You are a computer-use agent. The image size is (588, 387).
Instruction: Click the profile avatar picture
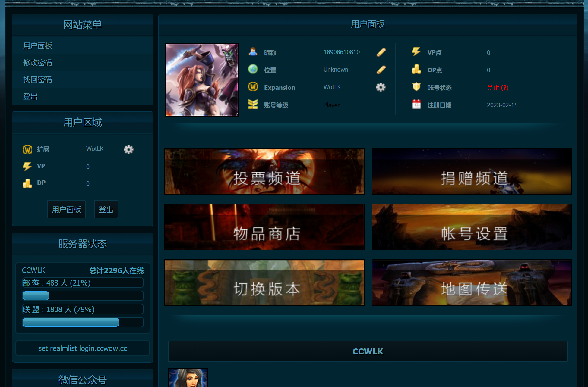click(x=202, y=80)
